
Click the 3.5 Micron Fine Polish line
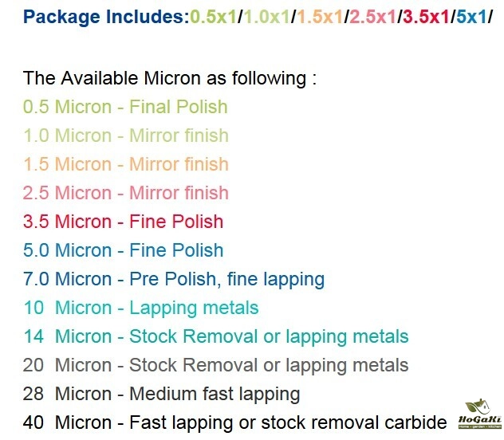[x=123, y=222]
